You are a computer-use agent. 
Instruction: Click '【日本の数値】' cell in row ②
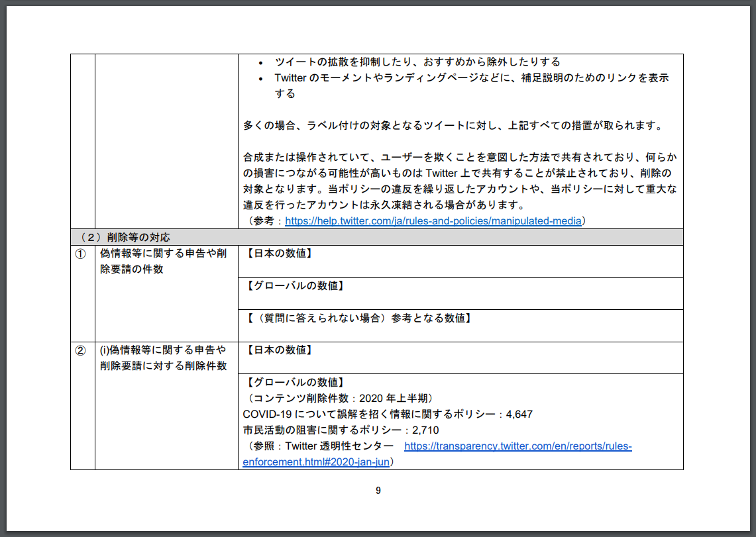click(x=460, y=358)
